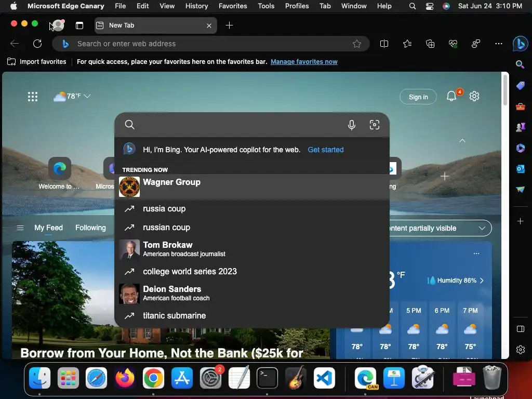Open notifications bell icon
Viewport: 532px width, 399px height.
[x=451, y=96]
